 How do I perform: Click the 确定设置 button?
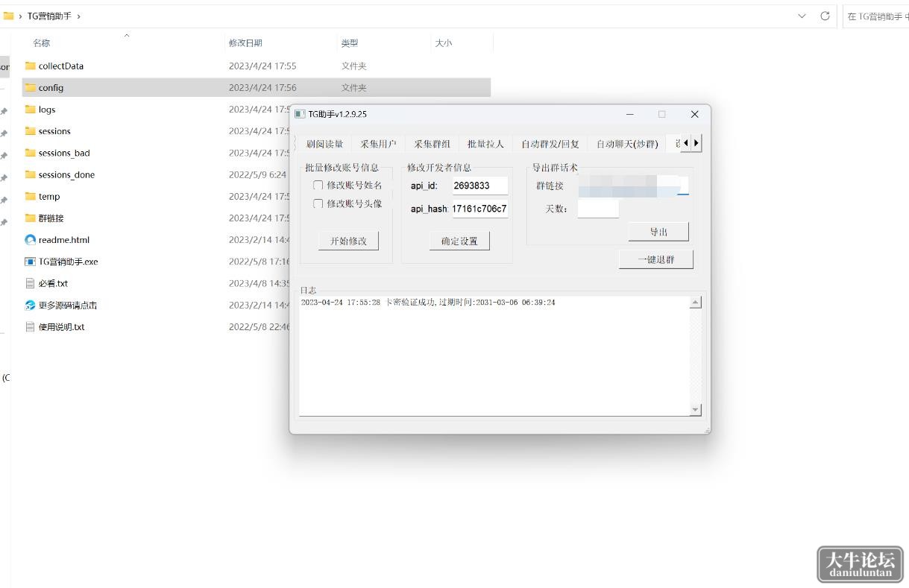[x=459, y=241]
